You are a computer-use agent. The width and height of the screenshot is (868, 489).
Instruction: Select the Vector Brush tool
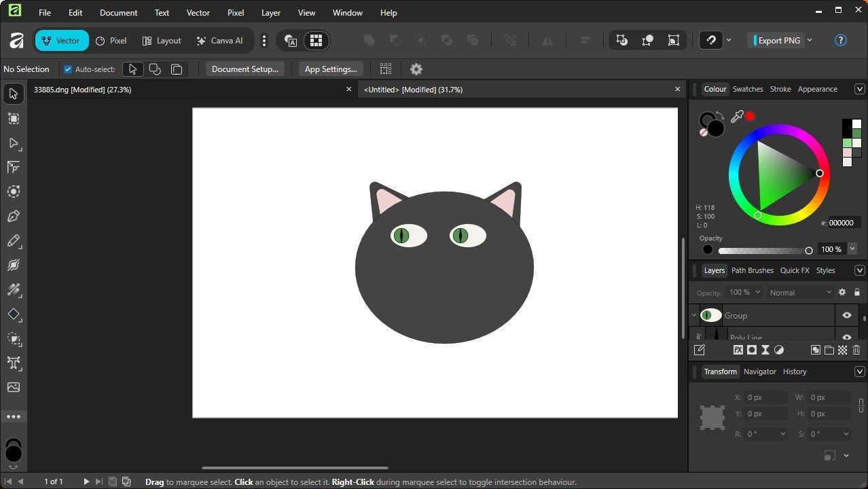(x=14, y=265)
